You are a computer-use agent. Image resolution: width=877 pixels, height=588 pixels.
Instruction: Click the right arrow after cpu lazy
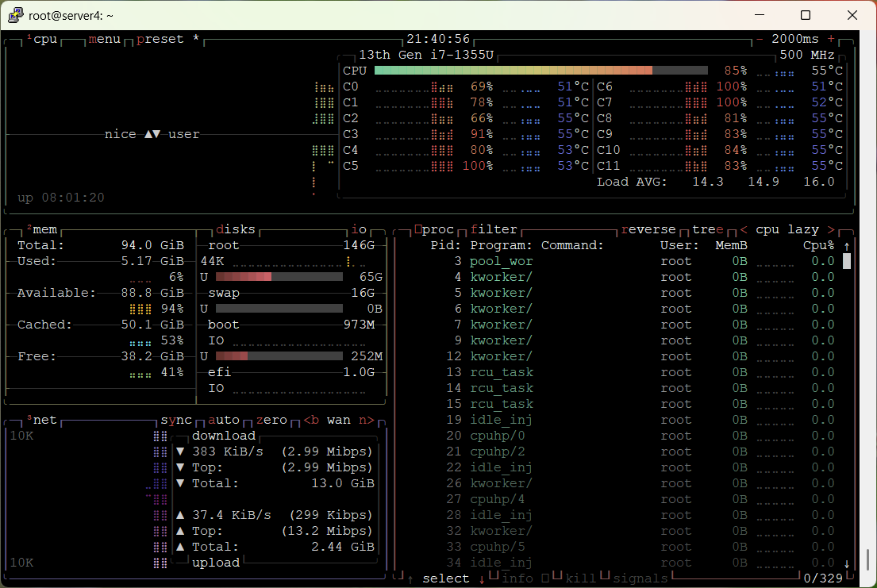831,229
